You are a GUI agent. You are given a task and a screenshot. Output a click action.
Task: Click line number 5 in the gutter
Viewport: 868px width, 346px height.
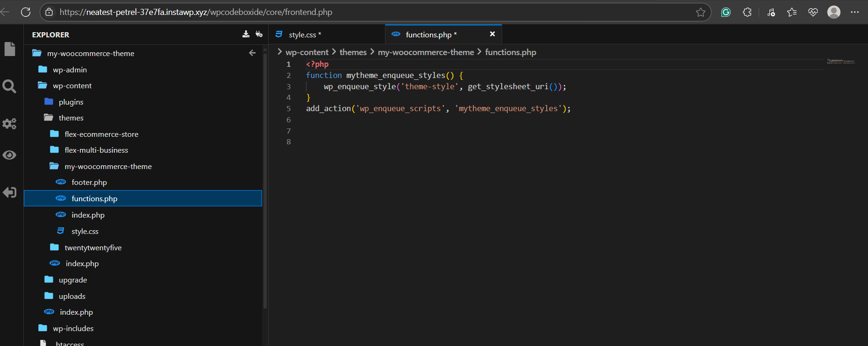289,108
